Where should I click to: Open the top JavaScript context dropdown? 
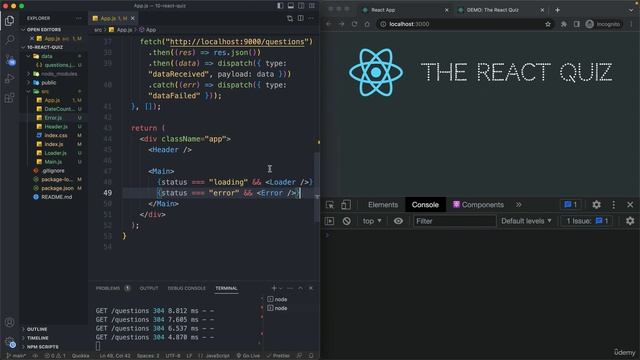(372, 221)
